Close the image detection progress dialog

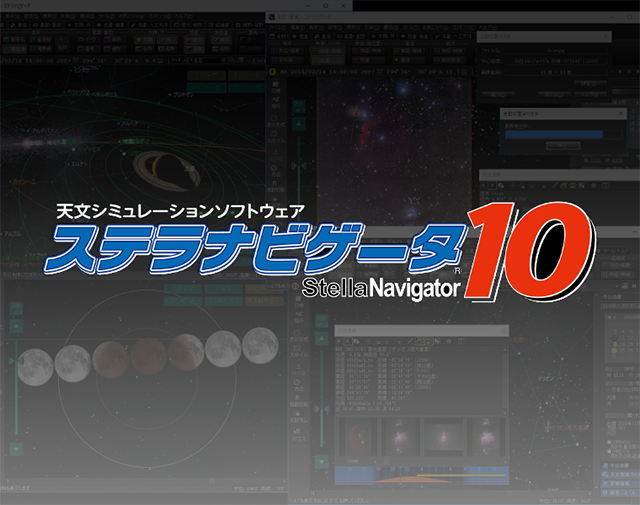(x=621, y=113)
